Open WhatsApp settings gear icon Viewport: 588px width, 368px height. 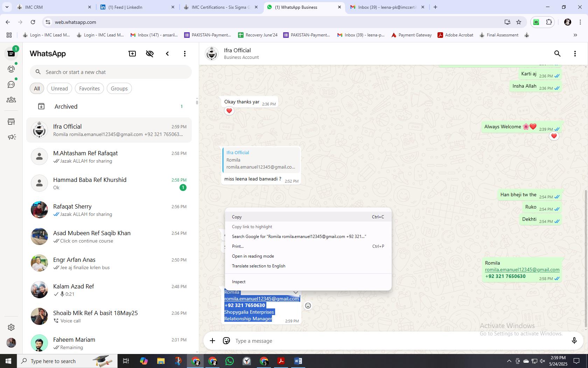coord(11,327)
